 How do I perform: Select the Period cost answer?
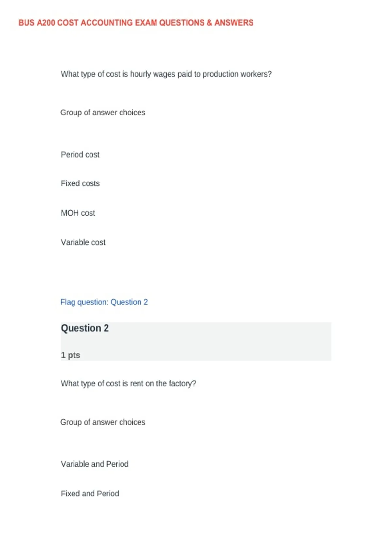tap(80, 155)
